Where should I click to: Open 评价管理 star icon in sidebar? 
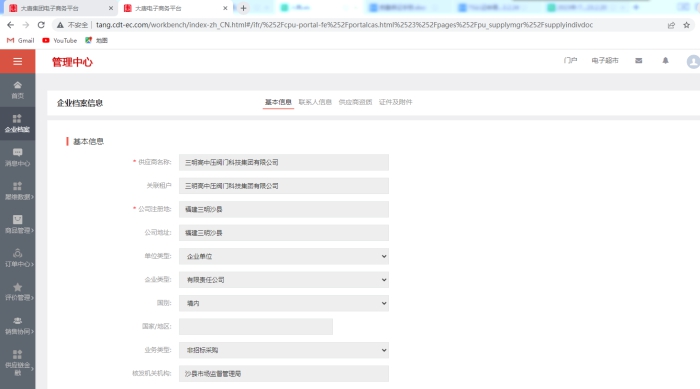pos(17,292)
